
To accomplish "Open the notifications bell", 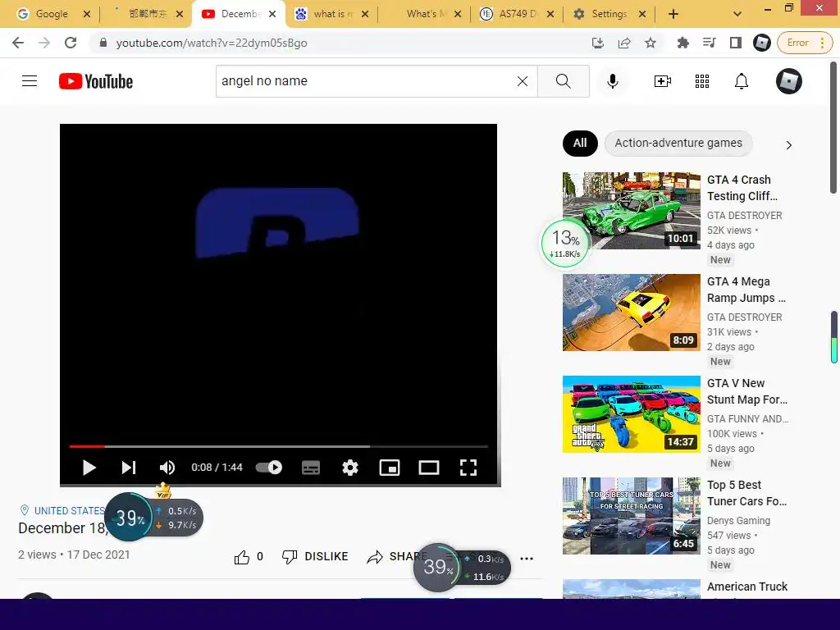I will pos(742,81).
